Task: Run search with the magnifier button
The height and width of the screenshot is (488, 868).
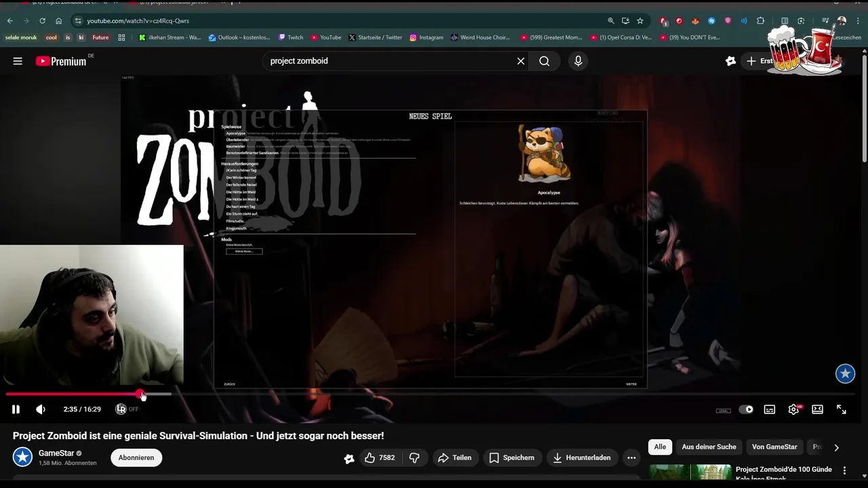Action: pyautogui.click(x=545, y=61)
